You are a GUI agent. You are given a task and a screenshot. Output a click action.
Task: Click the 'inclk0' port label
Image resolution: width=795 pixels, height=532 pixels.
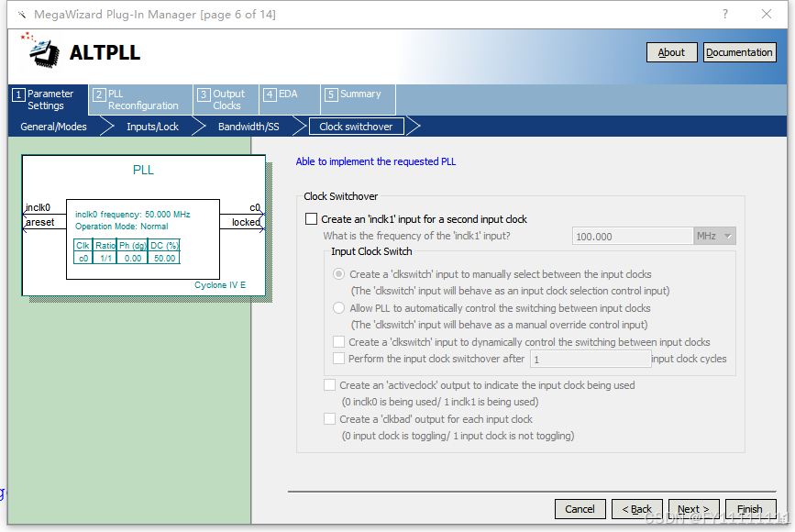(38, 207)
